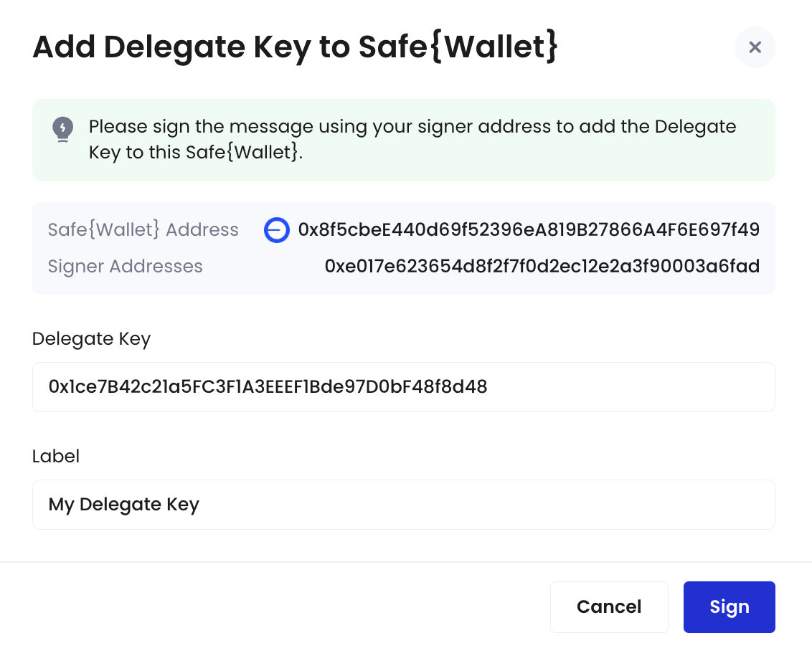Click the "Label" field label

(56, 457)
